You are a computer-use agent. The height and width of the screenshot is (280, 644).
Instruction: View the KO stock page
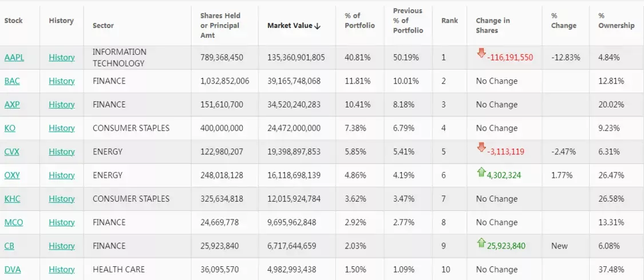click(10, 128)
